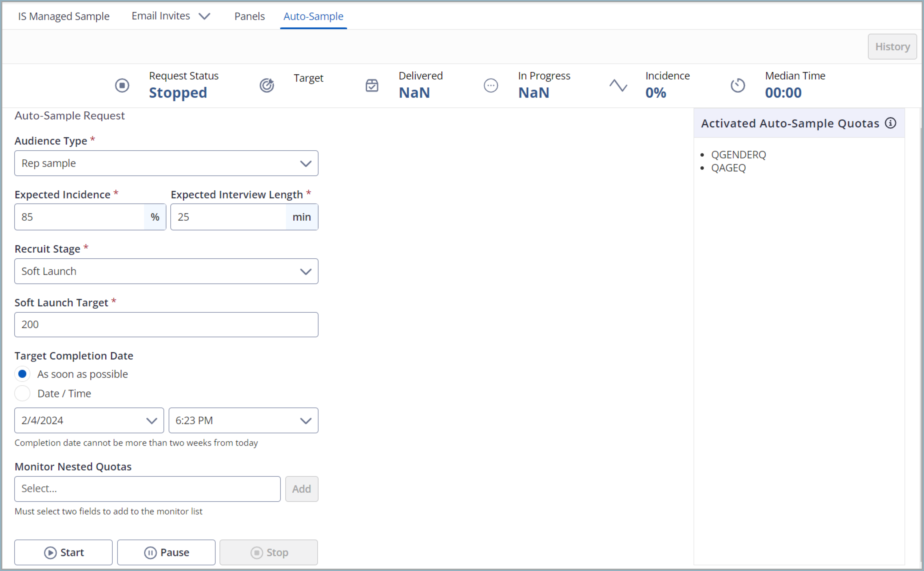Viewport: 924px width, 571px height.
Task: Select the Auto-Sample tab
Action: (313, 16)
